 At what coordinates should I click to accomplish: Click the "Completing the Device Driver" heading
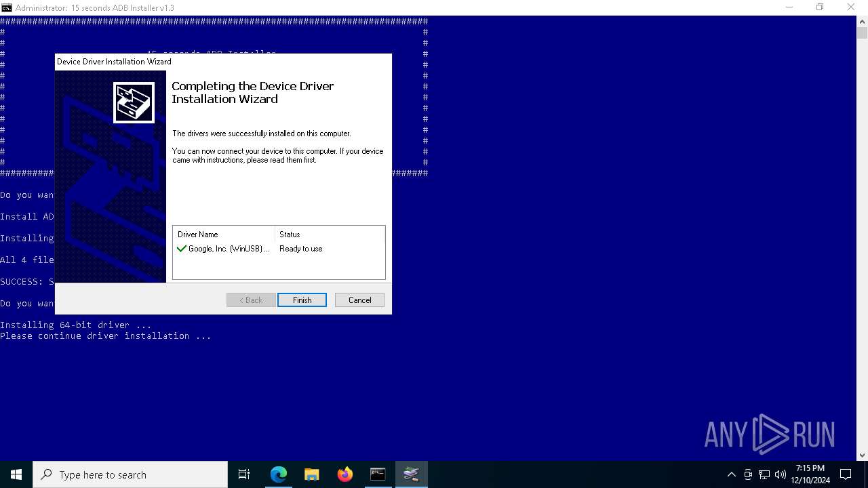(x=252, y=93)
